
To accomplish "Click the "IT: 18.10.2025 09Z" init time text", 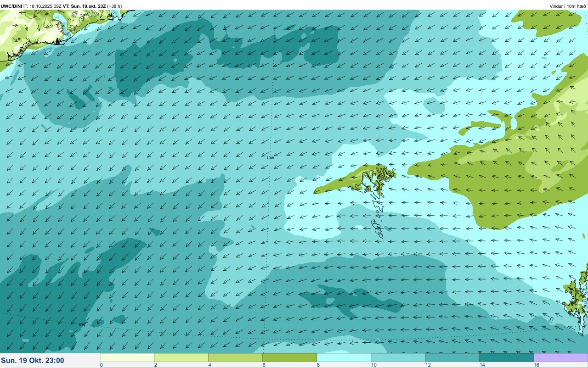I will click(42, 6).
